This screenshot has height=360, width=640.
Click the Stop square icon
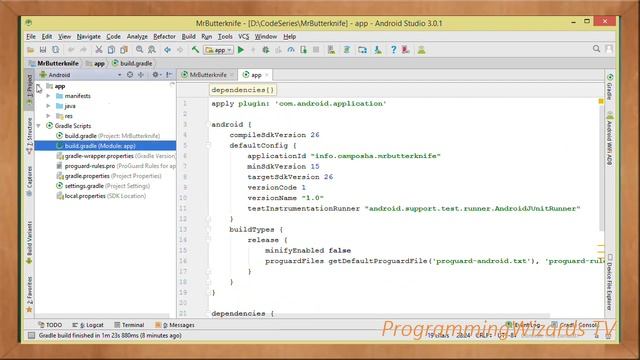click(316, 50)
